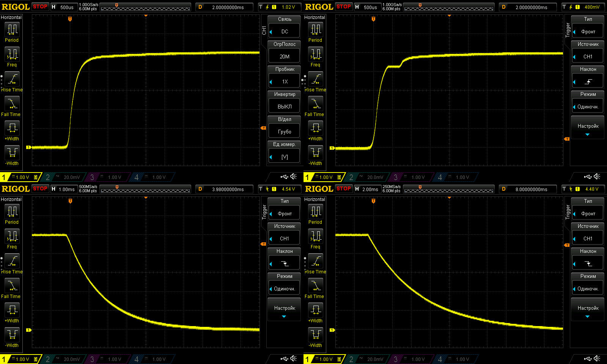The height and width of the screenshot is (364, 607).
Task: Mute sound via speaker icon in bottom-left scope
Action: [294, 359]
